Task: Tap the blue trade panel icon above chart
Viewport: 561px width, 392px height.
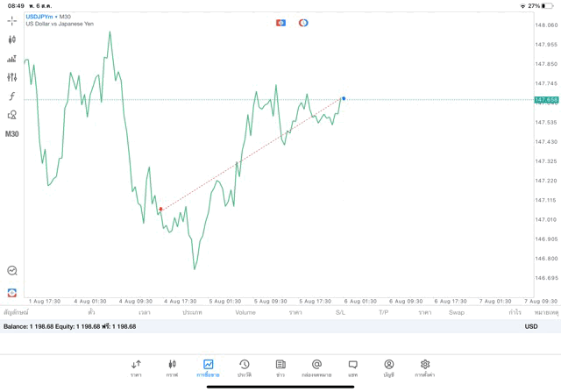Action: 280,23
